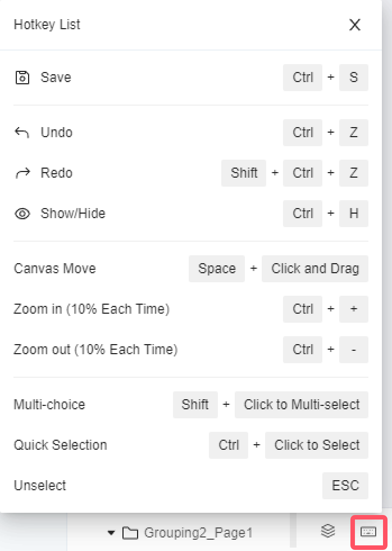392x551 pixels.
Task: Click the H badge in Show/Hide row
Action: click(x=353, y=213)
